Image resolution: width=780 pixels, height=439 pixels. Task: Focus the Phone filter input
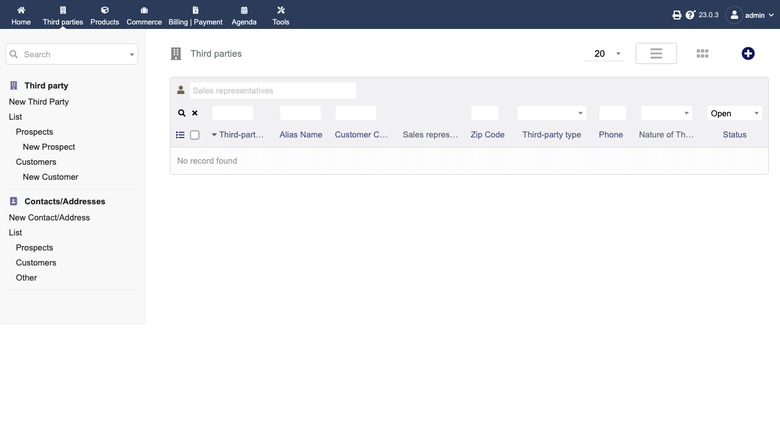pos(613,113)
